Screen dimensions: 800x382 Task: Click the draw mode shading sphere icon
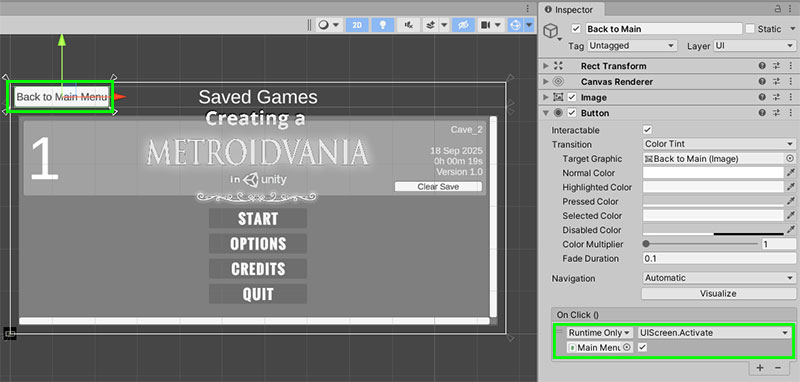[323, 25]
